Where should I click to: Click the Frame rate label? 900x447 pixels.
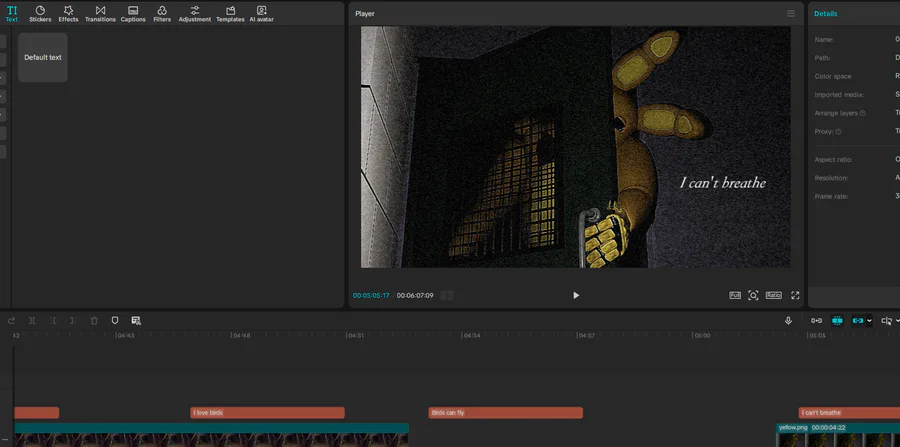[831, 196]
